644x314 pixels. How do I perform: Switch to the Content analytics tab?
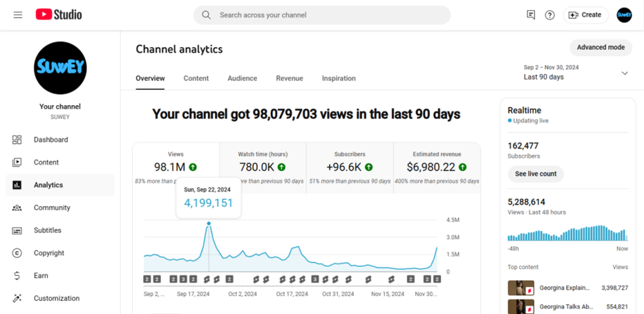coord(196,78)
